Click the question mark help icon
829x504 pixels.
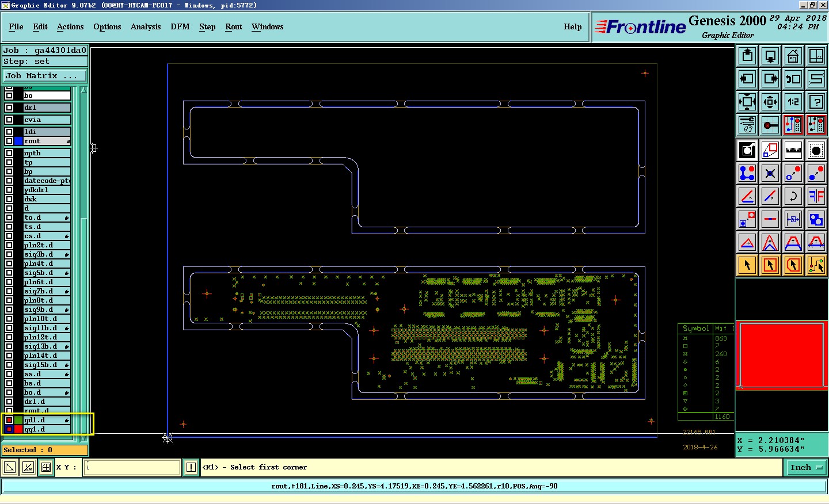coord(816,102)
